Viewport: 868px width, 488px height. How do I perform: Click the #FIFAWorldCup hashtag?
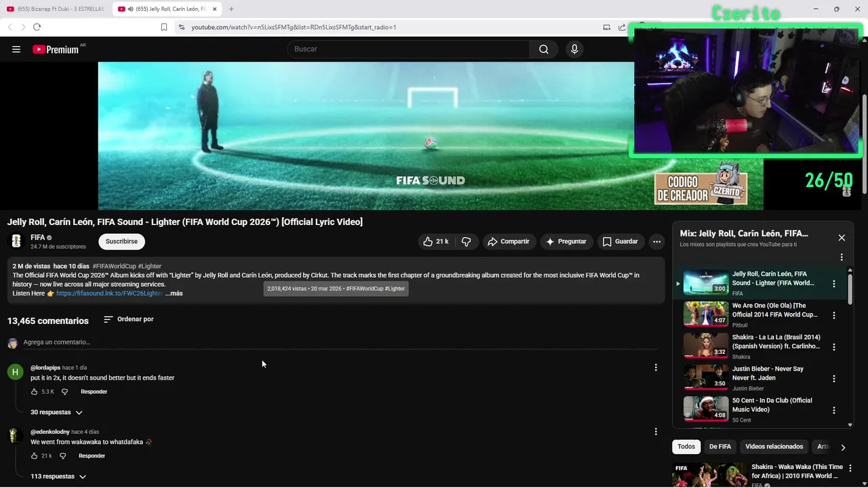point(114,266)
